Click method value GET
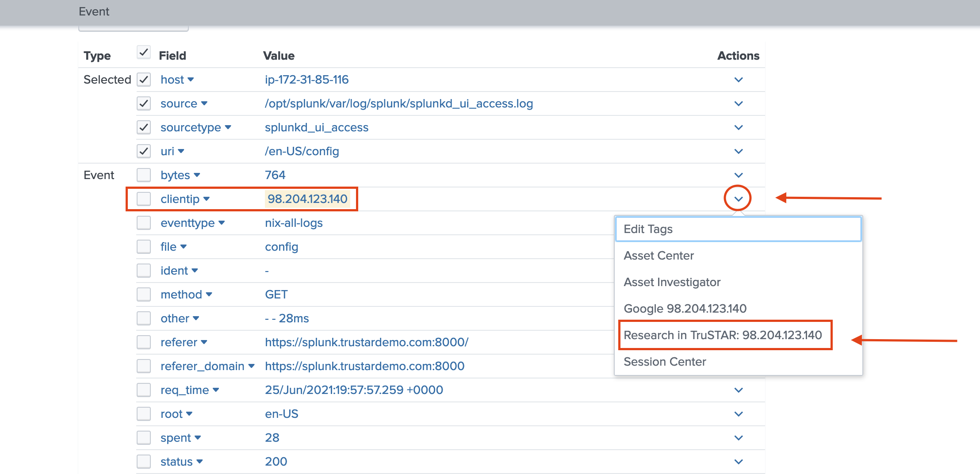The image size is (980, 474). point(276,294)
